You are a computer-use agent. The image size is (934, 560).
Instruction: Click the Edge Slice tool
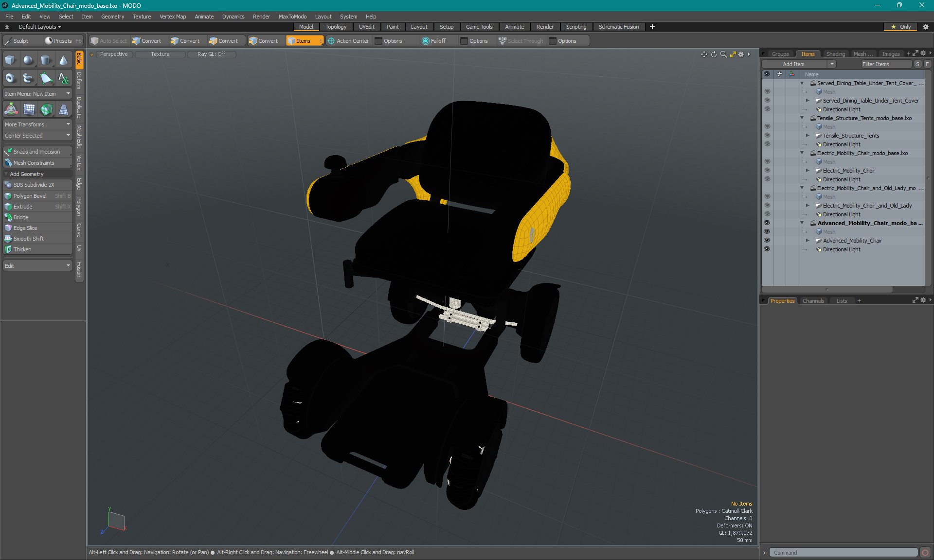tap(37, 228)
